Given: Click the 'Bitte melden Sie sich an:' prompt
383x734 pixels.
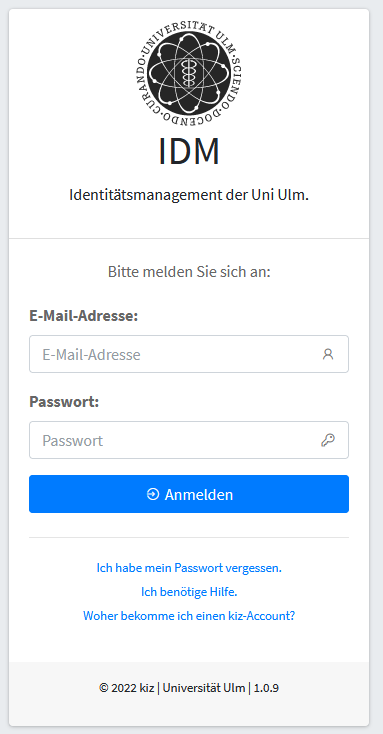Looking at the screenshot, I should (x=189, y=272).
